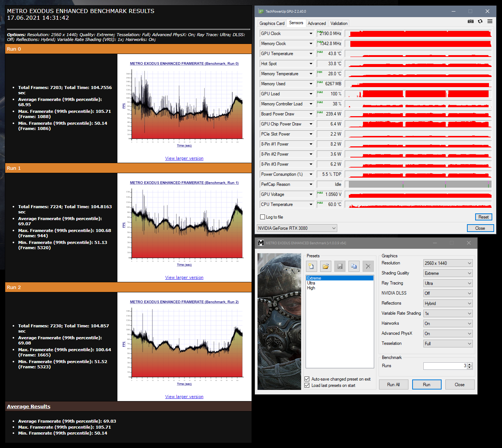
Task: Switch to the Advanced tab
Action: pyautogui.click(x=317, y=23)
